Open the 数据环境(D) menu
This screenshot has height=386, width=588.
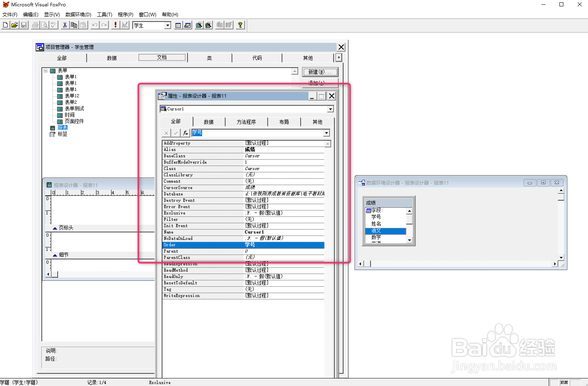[x=78, y=15]
